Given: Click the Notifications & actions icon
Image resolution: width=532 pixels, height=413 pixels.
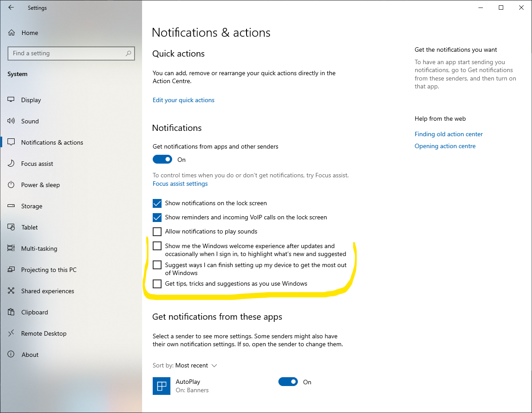Looking at the screenshot, I should (11, 142).
